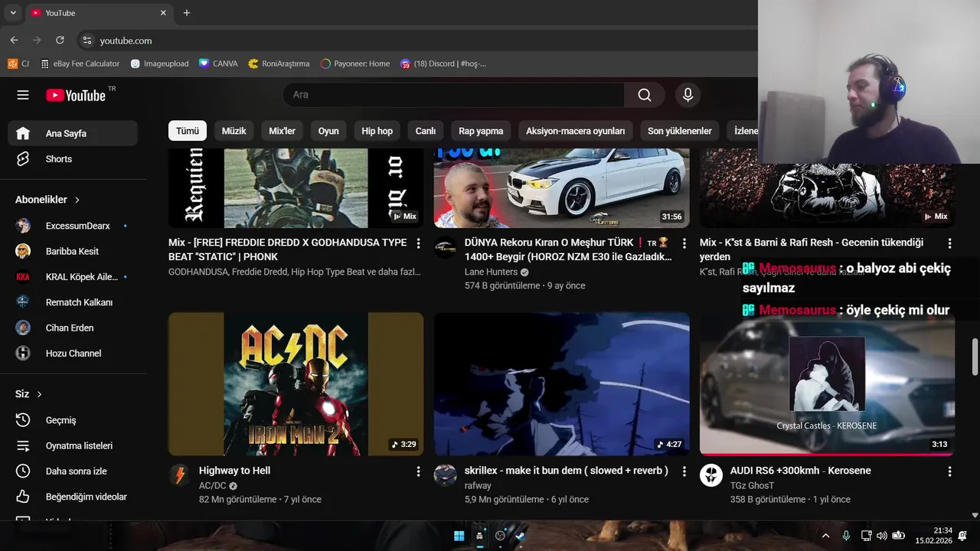The height and width of the screenshot is (551, 980).
Task: Open the tab search dropdown
Action: (x=13, y=13)
